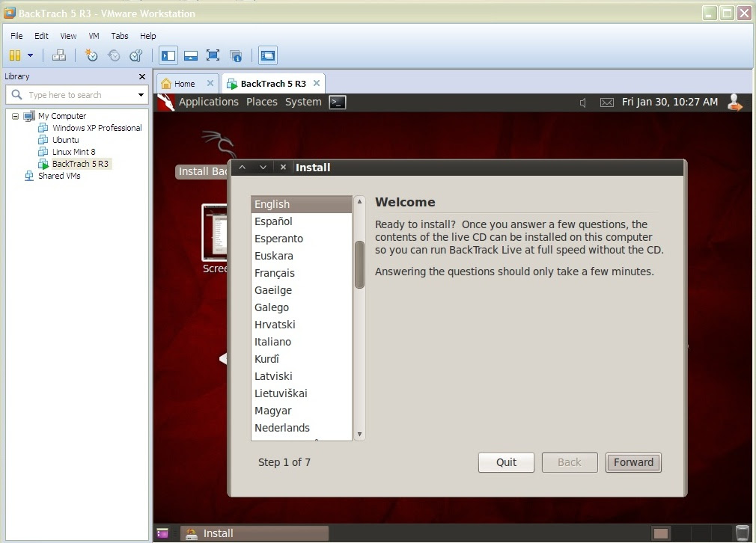Click the Install taskbar button
The image size is (756, 543).
click(x=254, y=533)
